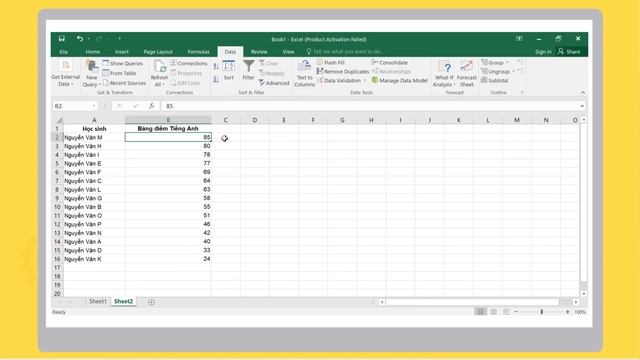Click Consolidate
Screen dimensions: 640x360
(x=390, y=62)
